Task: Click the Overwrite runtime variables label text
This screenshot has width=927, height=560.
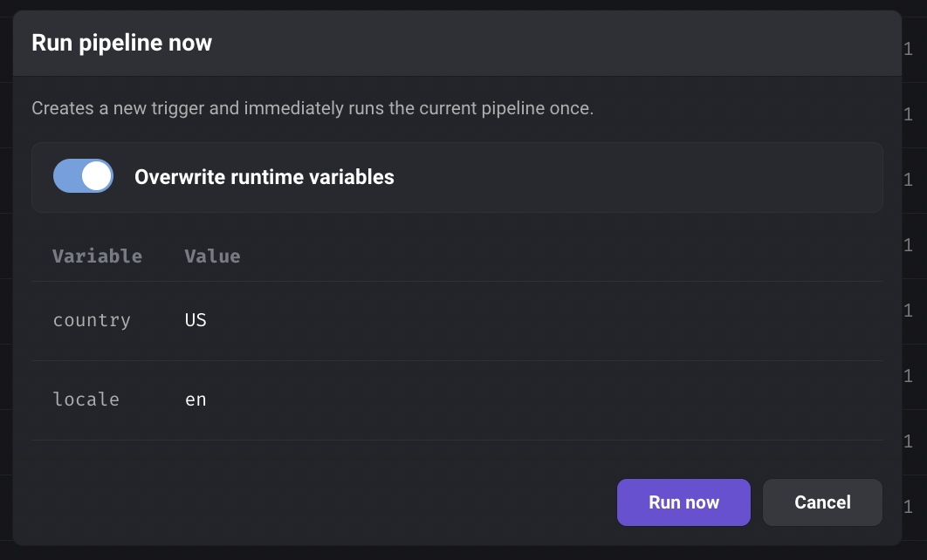Action: 264,177
